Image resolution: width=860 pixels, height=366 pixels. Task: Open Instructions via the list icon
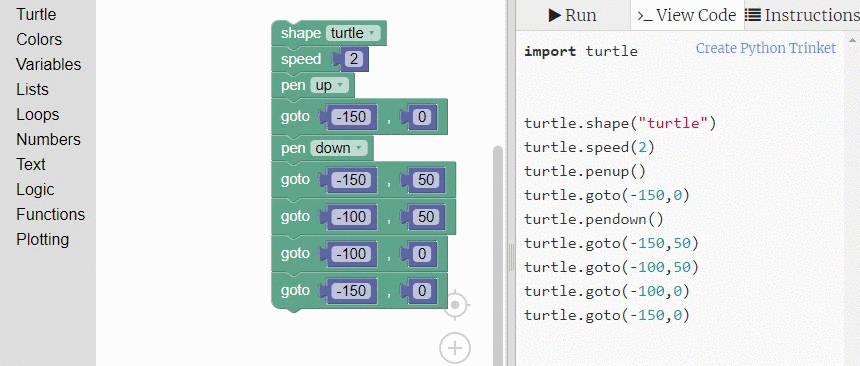[x=753, y=15]
